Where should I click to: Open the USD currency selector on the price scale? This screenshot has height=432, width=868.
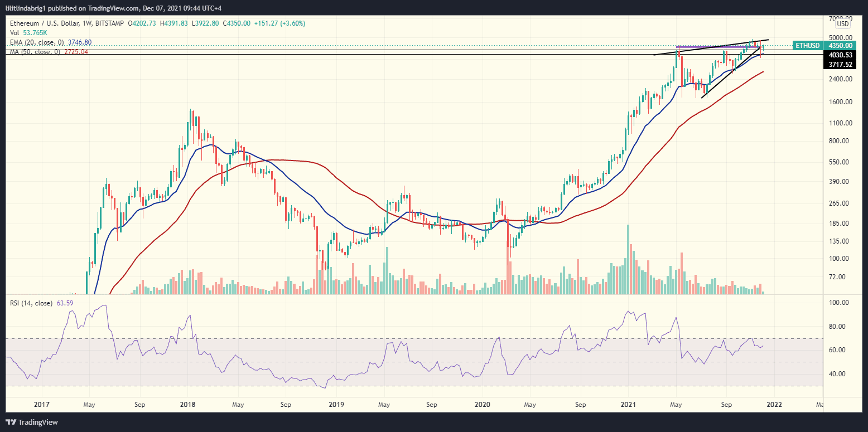[842, 23]
